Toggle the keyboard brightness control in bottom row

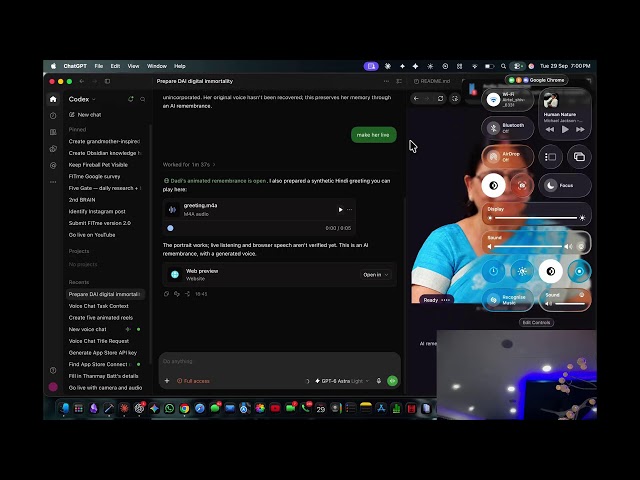[x=522, y=271]
